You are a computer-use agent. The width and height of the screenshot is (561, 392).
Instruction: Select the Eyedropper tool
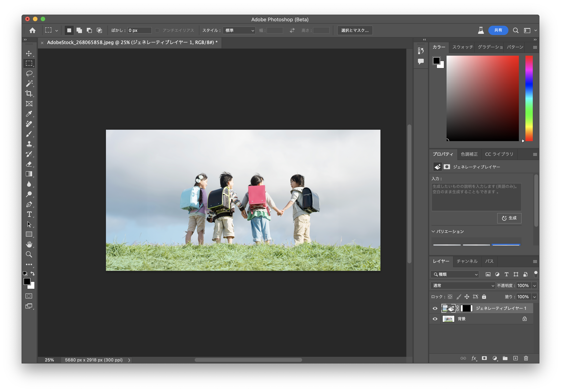coord(29,114)
